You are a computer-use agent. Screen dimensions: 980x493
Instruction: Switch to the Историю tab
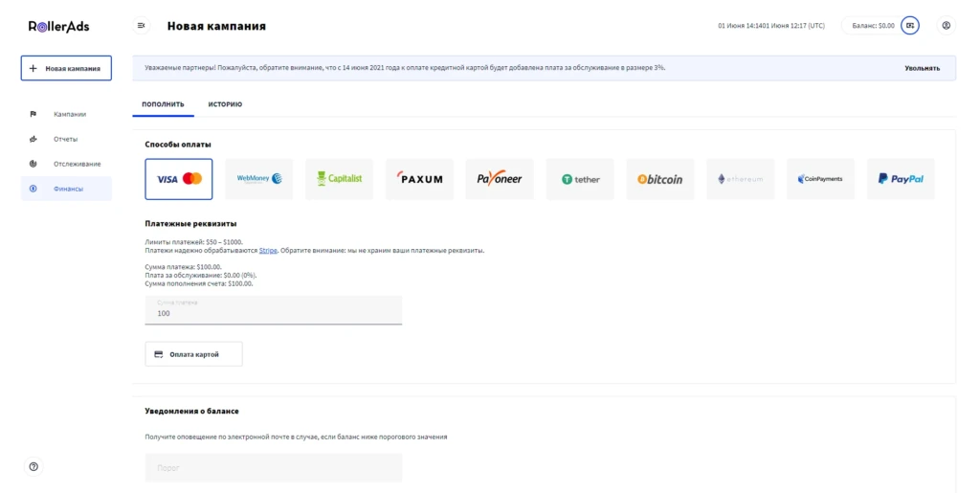pos(225,104)
